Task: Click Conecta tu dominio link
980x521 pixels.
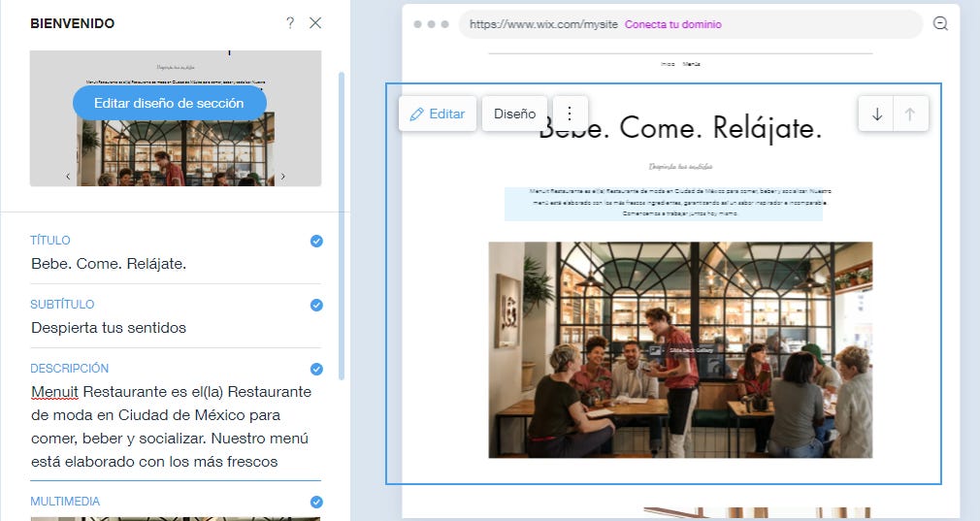Action: click(x=673, y=24)
